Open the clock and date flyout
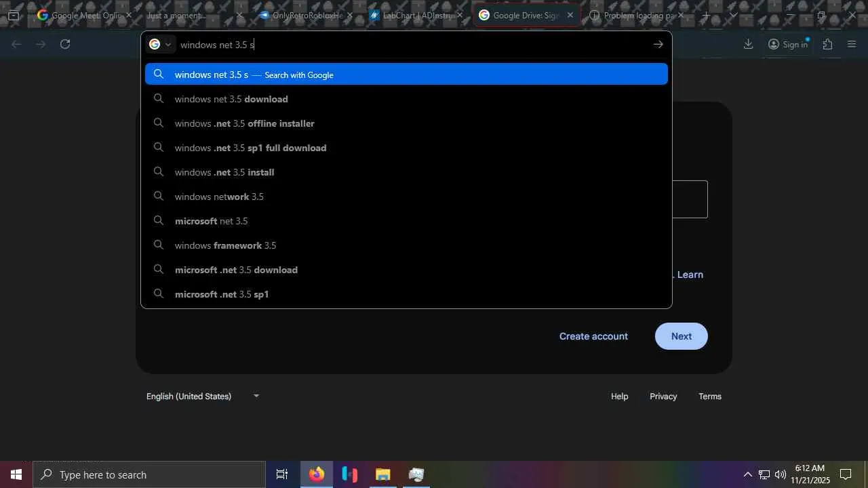The width and height of the screenshot is (868, 488). click(x=810, y=474)
